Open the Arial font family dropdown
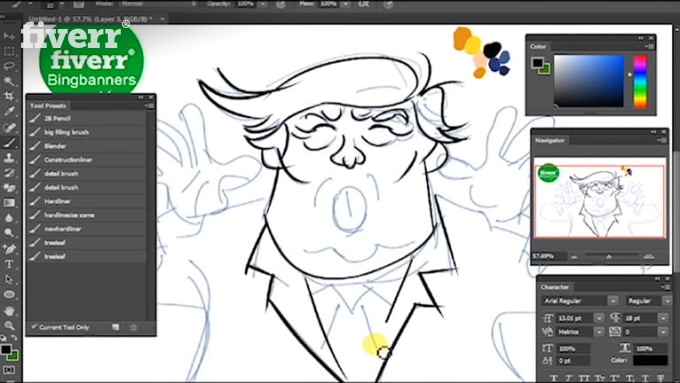The width and height of the screenshot is (680, 383). (x=612, y=301)
